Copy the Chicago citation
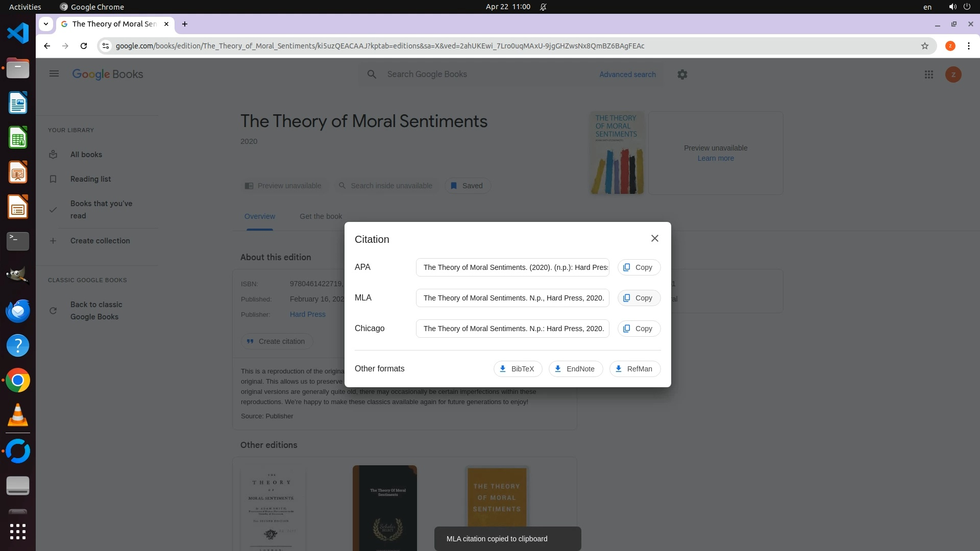 639,329
